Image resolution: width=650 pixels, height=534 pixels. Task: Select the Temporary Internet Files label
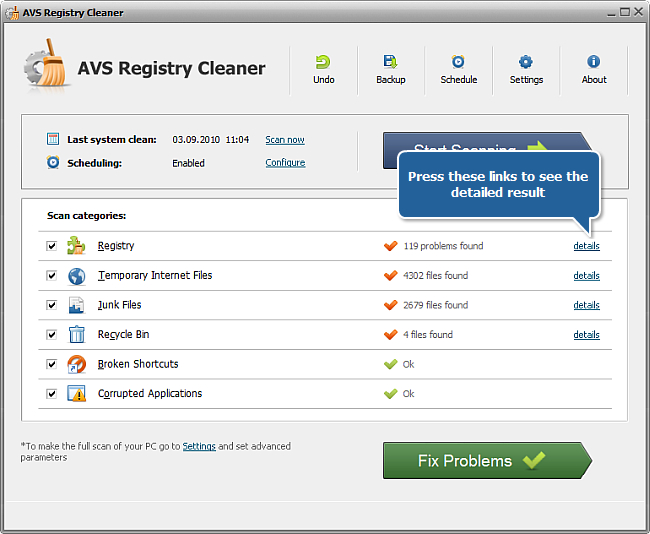[x=155, y=275]
